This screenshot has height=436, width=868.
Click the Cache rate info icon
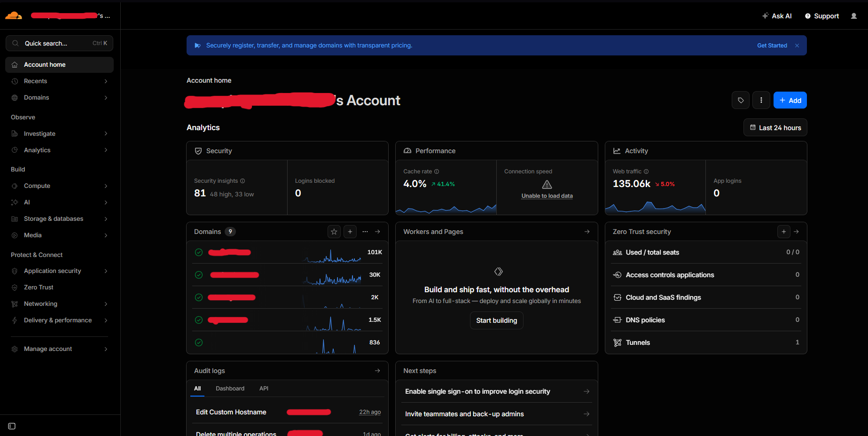click(x=437, y=171)
